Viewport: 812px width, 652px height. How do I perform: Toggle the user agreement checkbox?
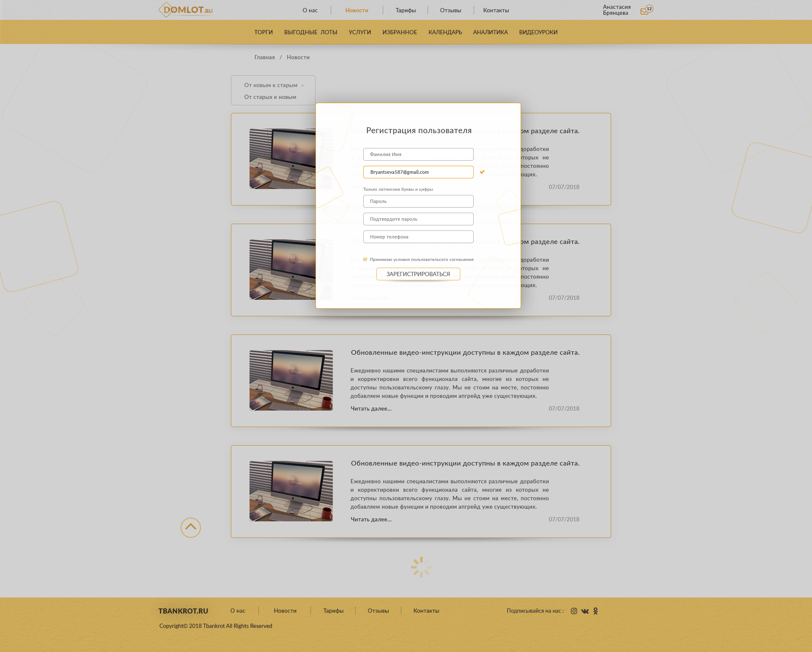365,260
